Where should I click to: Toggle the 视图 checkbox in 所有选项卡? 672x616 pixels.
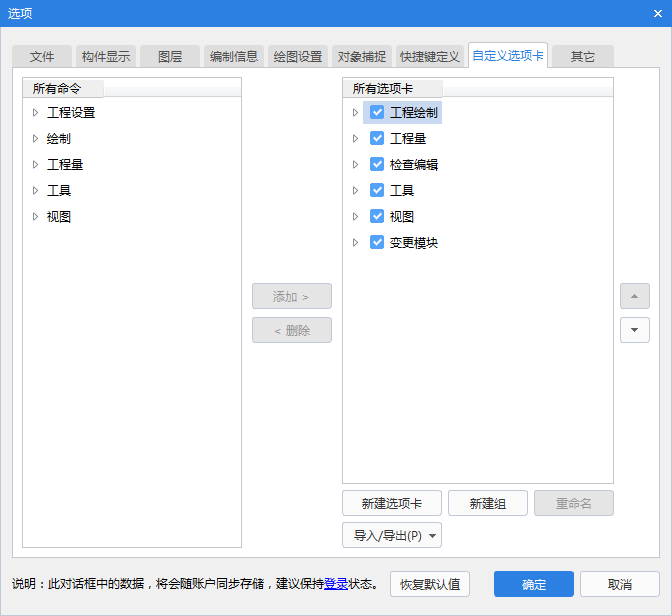click(x=377, y=217)
